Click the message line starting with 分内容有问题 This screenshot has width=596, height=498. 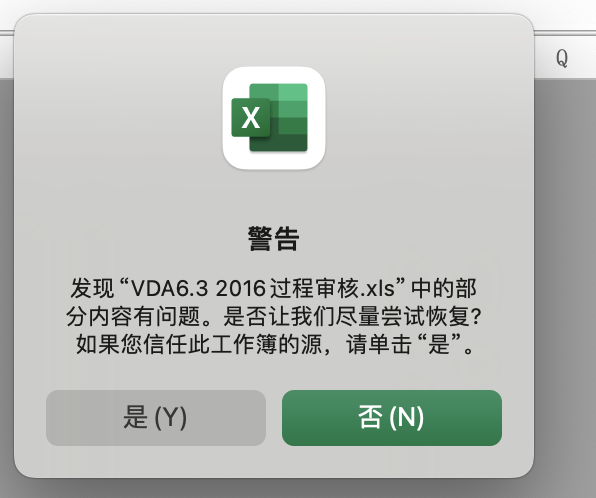tap(274, 316)
